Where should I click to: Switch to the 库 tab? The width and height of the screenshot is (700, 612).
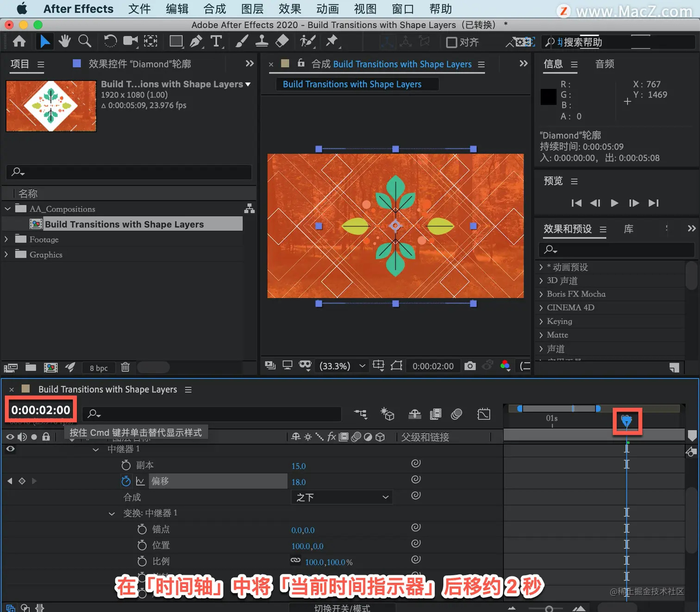(x=628, y=229)
